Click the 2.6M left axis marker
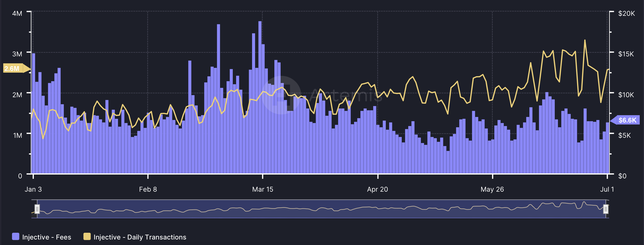 coord(17,68)
